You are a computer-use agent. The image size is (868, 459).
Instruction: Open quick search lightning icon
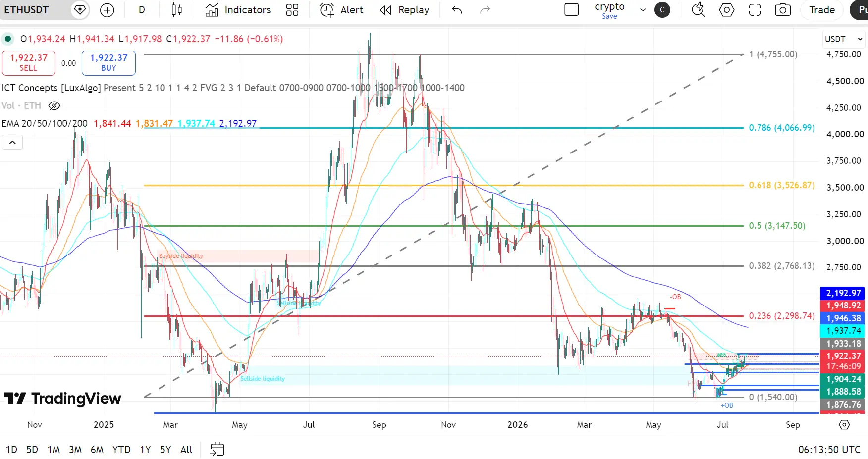699,10
